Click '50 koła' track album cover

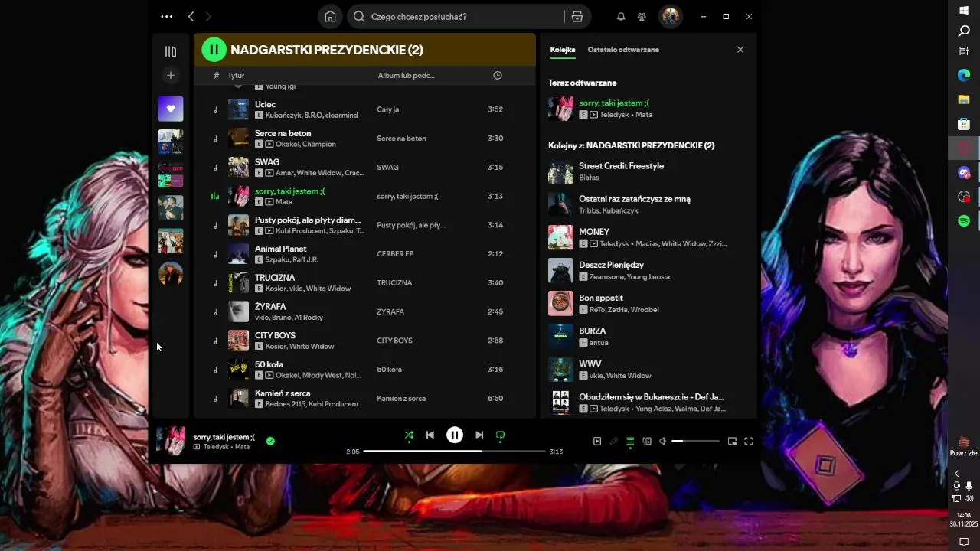(238, 370)
